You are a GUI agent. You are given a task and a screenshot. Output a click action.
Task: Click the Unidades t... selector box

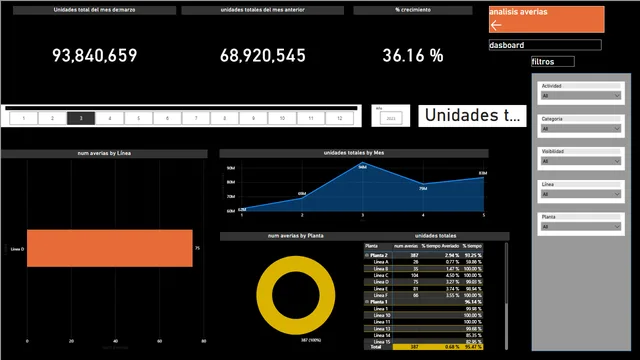click(472, 116)
